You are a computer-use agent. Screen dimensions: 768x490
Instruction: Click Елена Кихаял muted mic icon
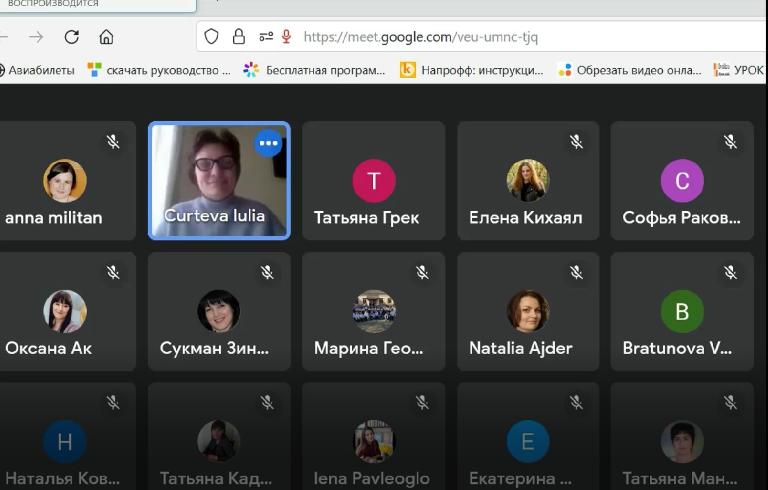[576, 142]
